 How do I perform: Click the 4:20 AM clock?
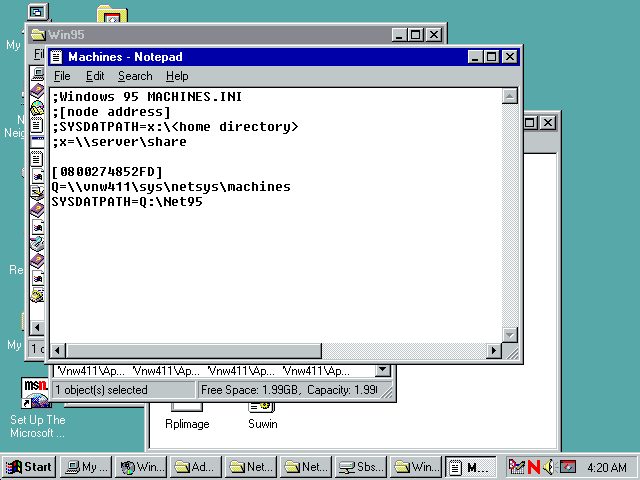point(607,467)
